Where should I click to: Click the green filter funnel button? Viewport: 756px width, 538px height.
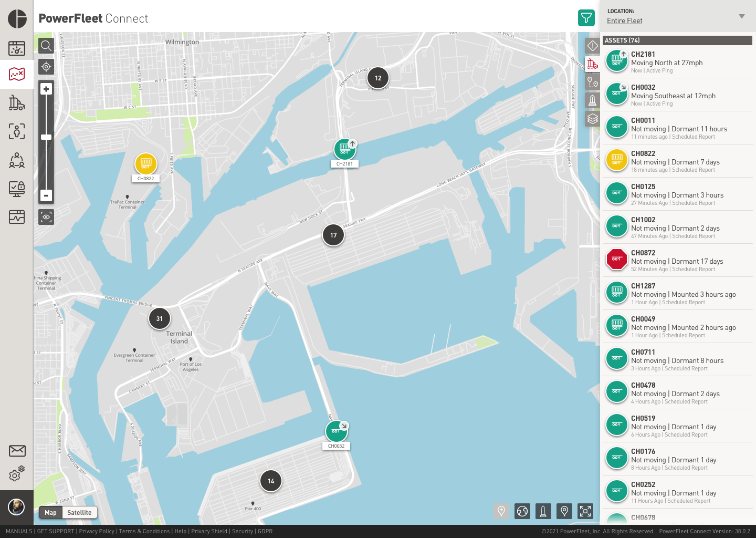pos(586,18)
